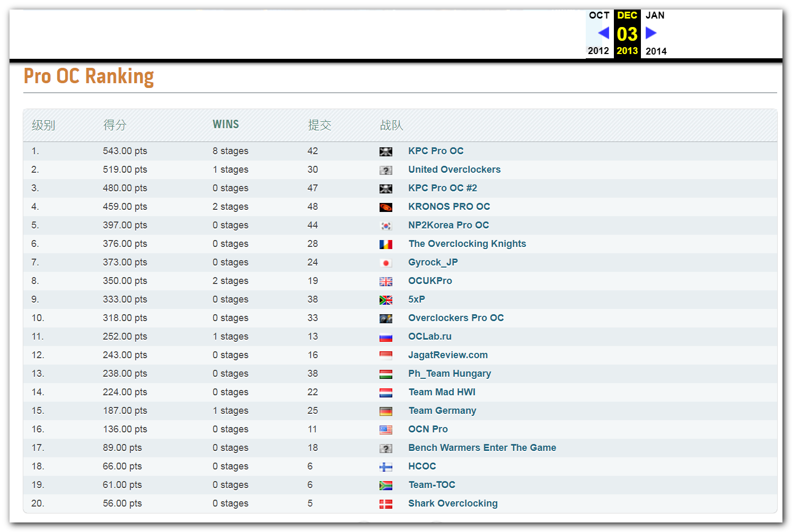Image resolution: width=792 pixels, height=532 pixels.
Task: Click the 提交 submissions column header
Action: coord(320,125)
